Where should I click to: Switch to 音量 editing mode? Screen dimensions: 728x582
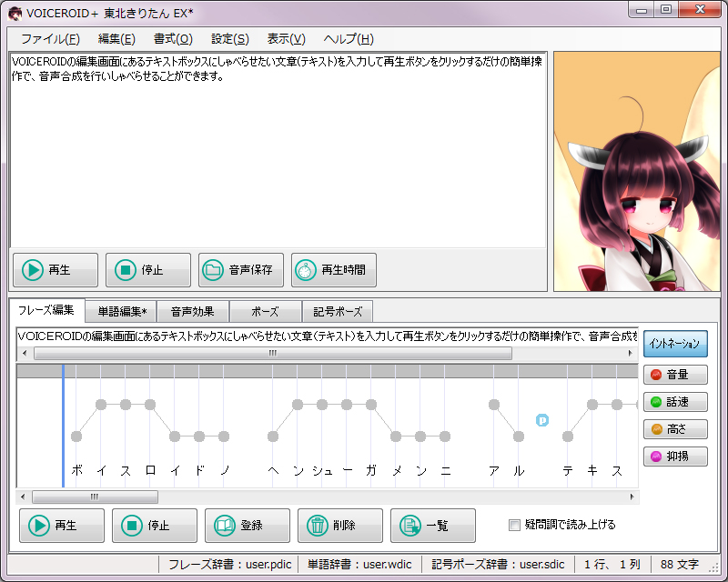[x=675, y=375]
